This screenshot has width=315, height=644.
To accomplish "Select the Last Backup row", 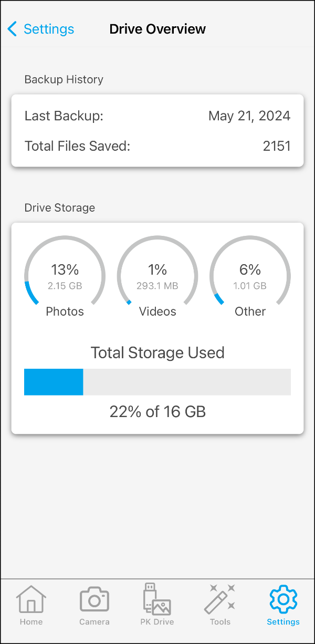I will [157, 116].
